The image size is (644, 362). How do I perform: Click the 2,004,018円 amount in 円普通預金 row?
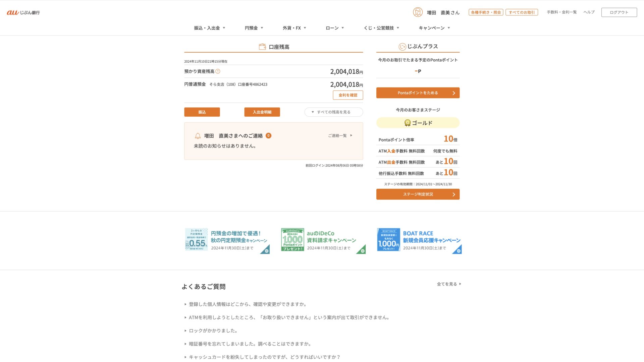tap(346, 84)
